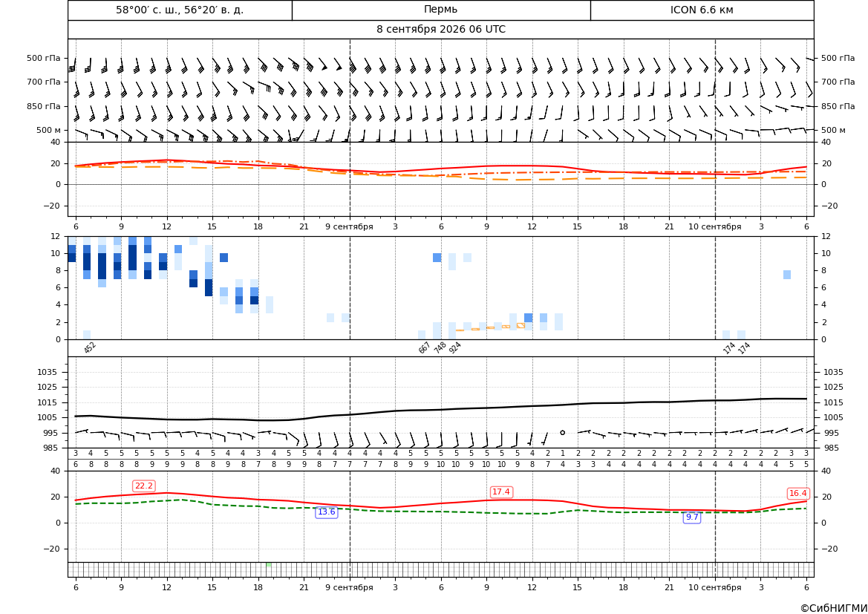The image size is (868, 614).
Task: Click the green cell in bottom strip
Action: point(269,565)
